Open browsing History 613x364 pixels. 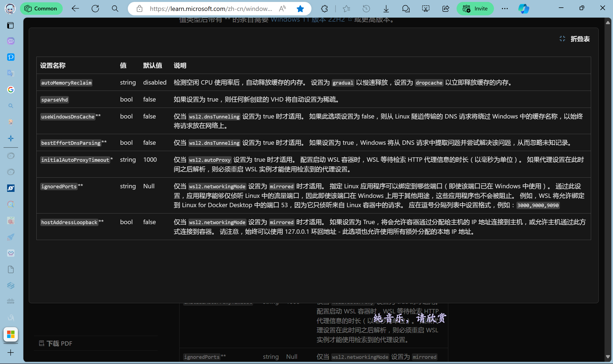(366, 9)
